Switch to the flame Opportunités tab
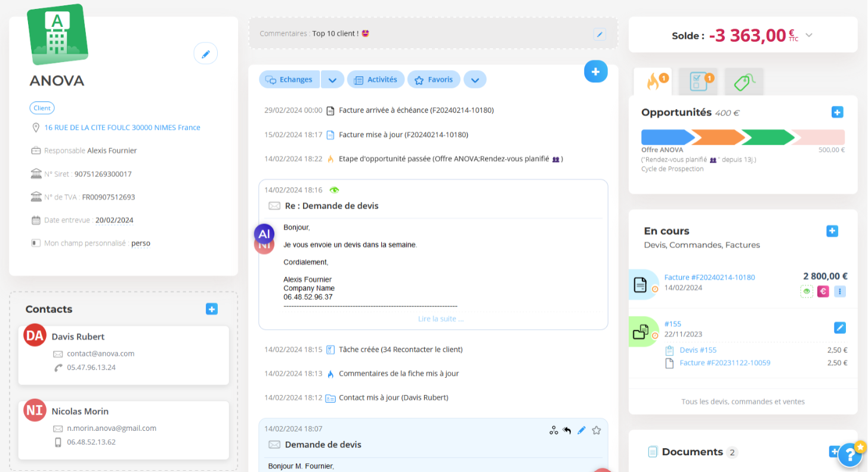868x472 pixels. tap(653, 82)
